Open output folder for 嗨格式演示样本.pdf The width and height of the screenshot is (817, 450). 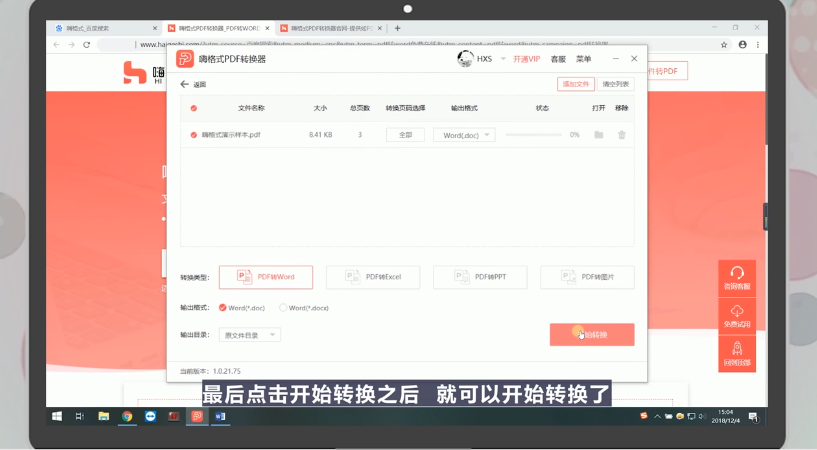[x=599, y=135]
